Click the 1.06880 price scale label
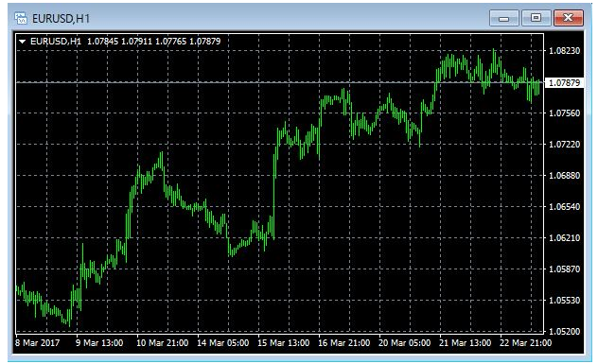Screen dimensions: 598x364 coord(565,176)
